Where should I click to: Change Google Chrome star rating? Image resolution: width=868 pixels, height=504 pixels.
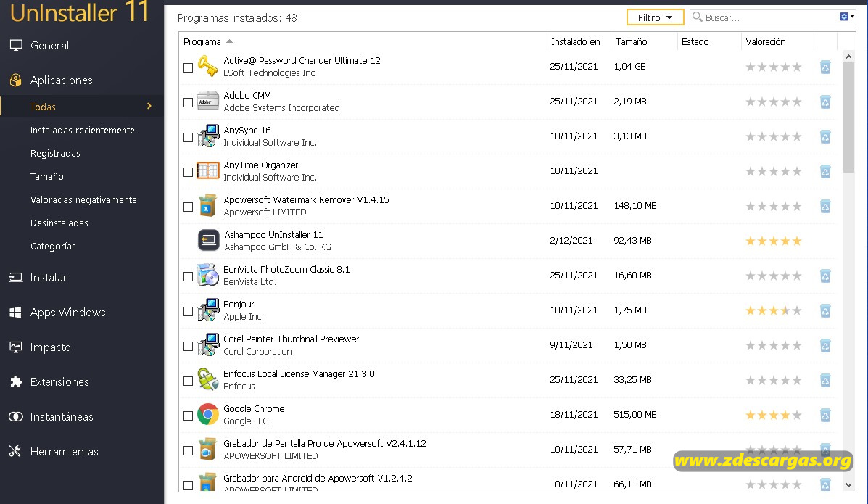(x=773, y=415)
